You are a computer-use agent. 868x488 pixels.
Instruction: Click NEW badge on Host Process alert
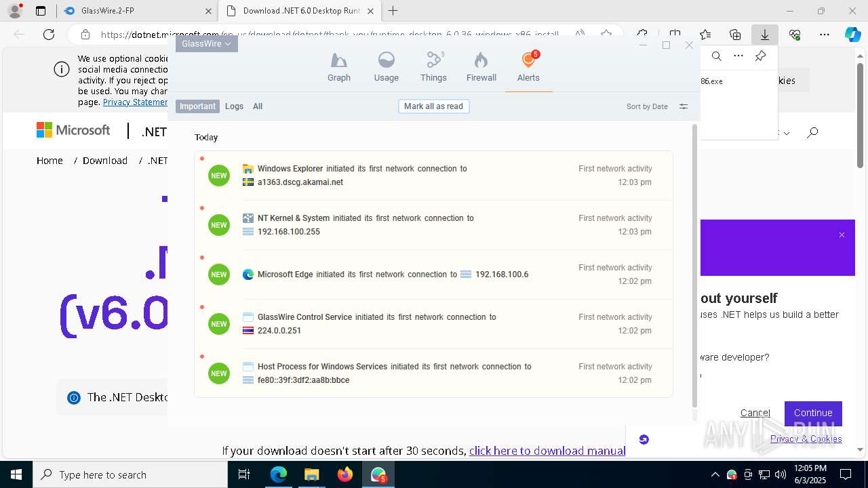[x=219, y=373]
